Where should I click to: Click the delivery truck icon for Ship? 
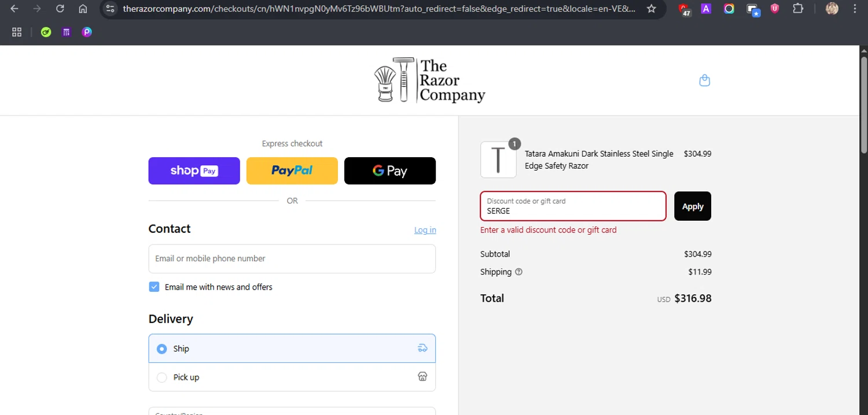(422, 348)
